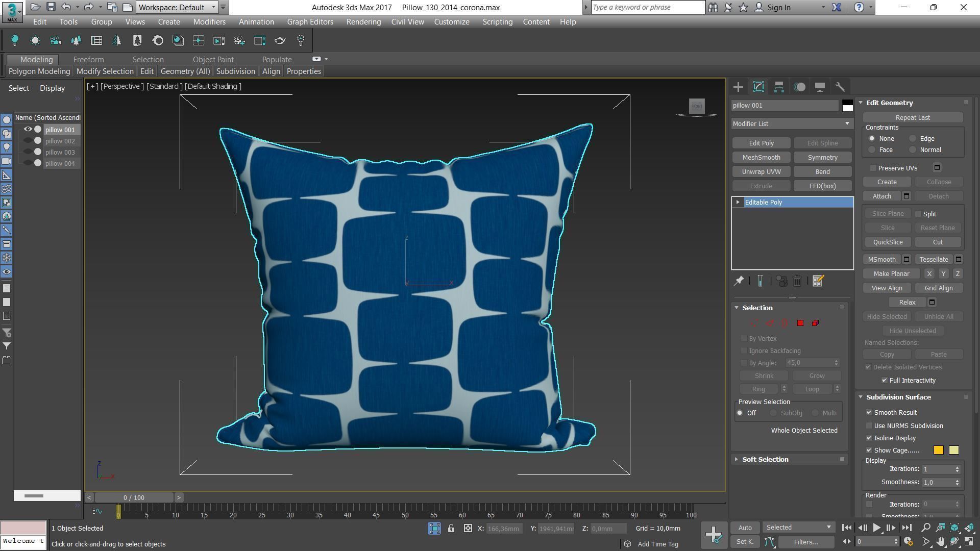Open the Create command panel tab
980x551 pixels.
point(738,87)
